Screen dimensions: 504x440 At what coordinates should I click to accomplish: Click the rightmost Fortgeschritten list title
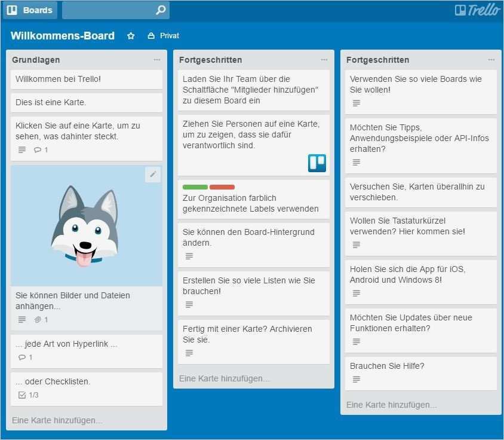[377, 60]
